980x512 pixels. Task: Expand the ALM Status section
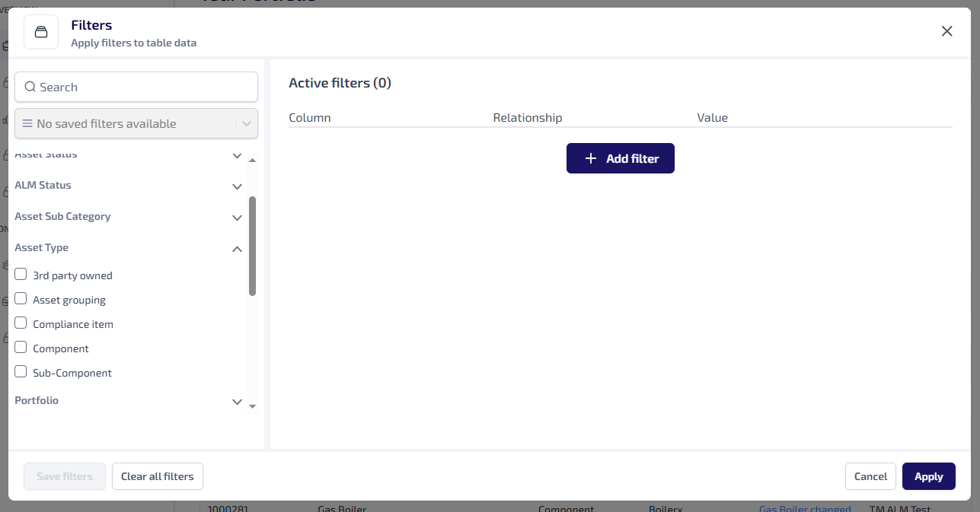(x=237, y=186)
